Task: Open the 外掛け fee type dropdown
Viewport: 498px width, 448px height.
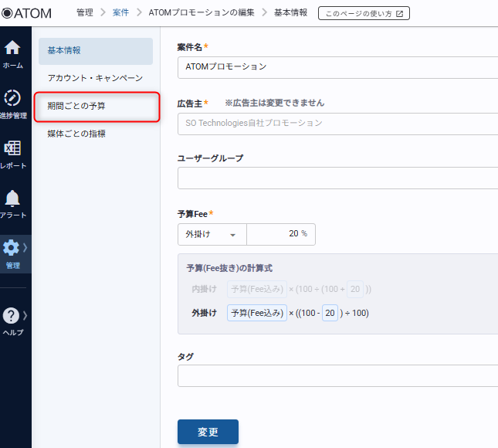Action: tap(212, 234)
